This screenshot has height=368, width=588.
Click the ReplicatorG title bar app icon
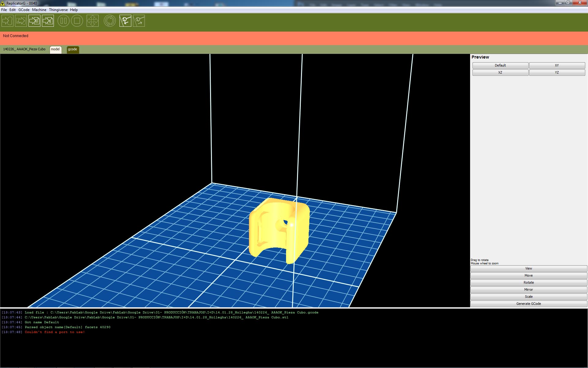coord(3,3)
